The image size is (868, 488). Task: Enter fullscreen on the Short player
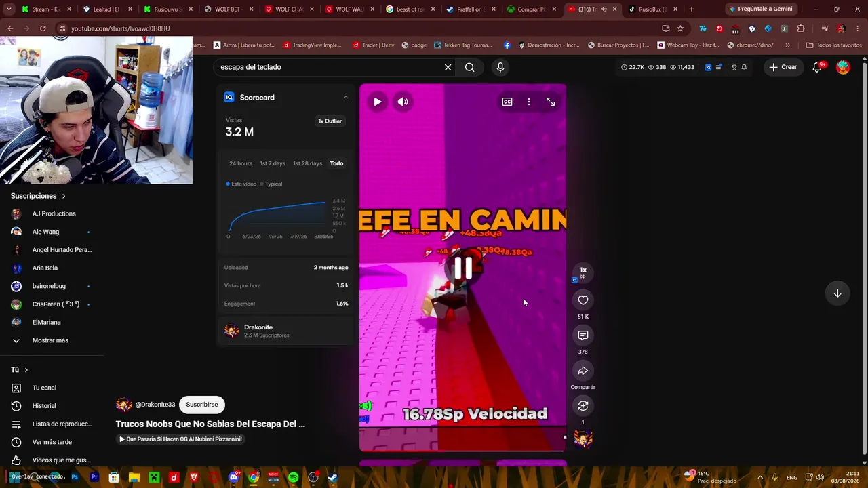(x=551, y=102)
